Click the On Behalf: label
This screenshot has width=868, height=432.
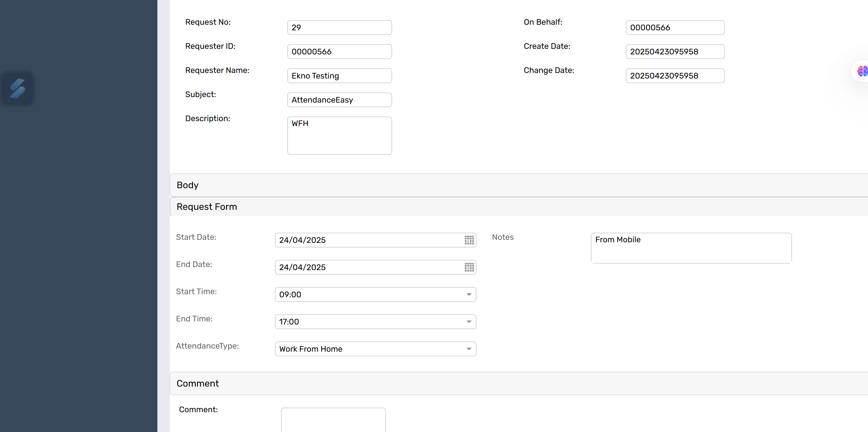click(x=543, y=22)
